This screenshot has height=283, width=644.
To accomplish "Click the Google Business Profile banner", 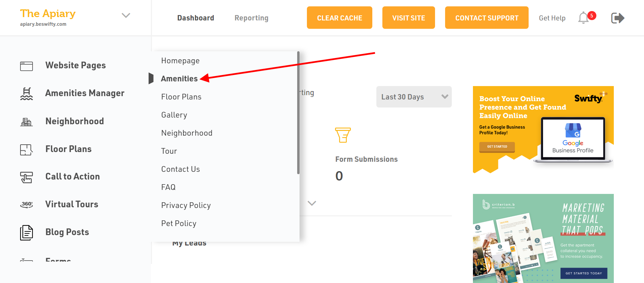I will [543, 130].
